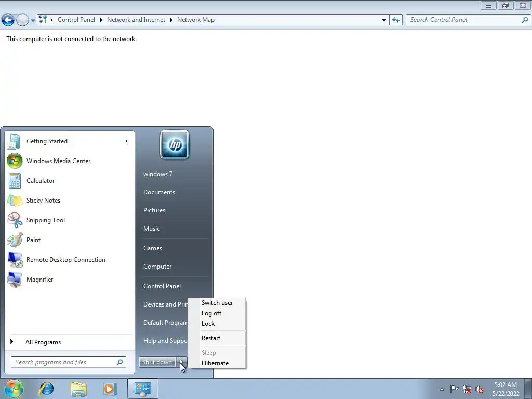Open the Action Center flag icon
Image resolution: width=532 pixels, height=399 pixels.
pos(454,389)
